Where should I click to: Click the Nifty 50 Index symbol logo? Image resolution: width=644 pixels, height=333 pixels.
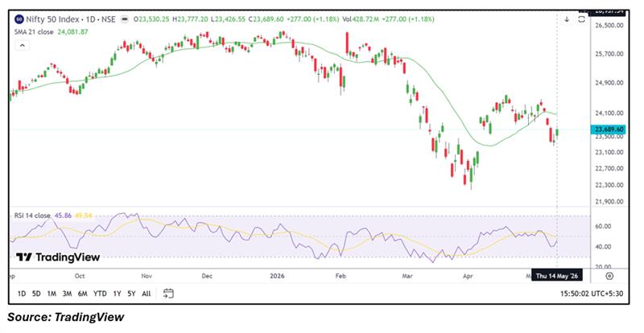pos(19,19)
